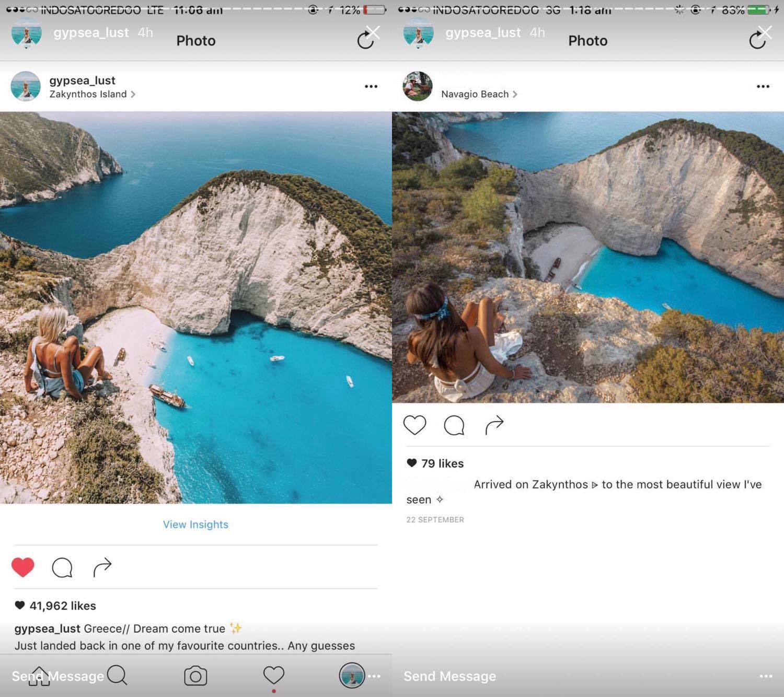Open the Search tab magnifier icon

pyautogui.click(x=117, y=675)
